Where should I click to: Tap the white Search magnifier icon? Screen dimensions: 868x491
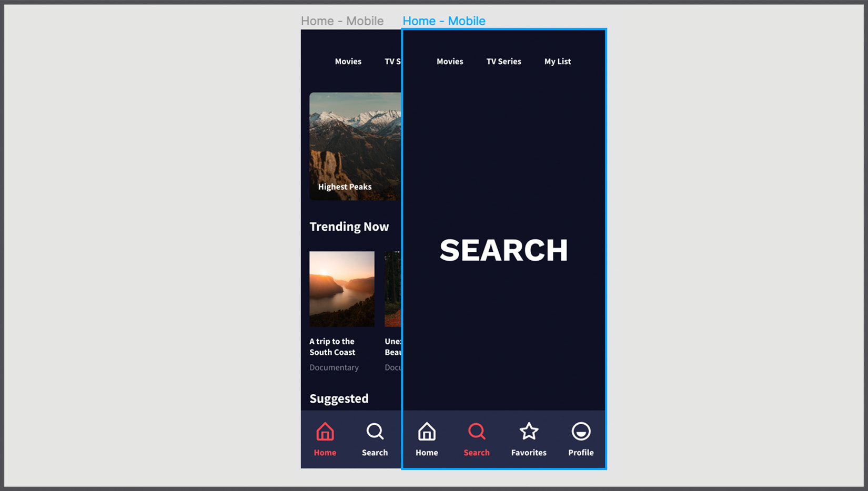coord(375,432)
